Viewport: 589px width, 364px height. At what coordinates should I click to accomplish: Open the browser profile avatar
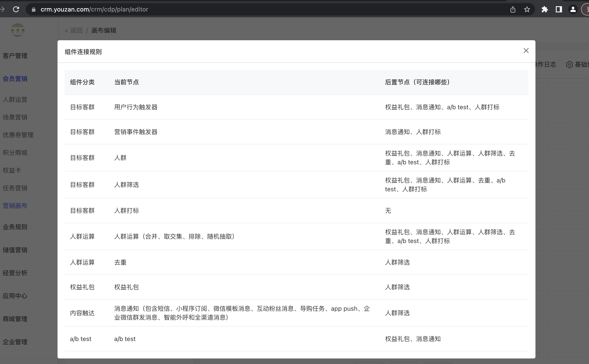point(573,9)
